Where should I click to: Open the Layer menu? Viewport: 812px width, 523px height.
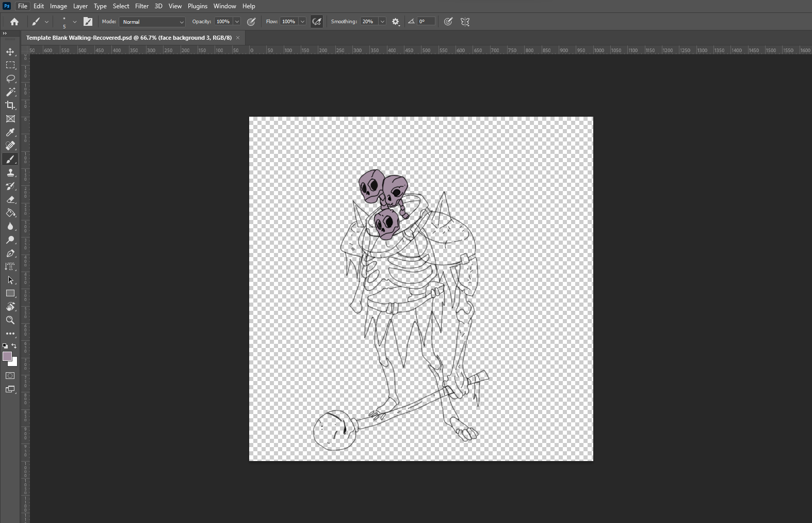tap(80, 6)
